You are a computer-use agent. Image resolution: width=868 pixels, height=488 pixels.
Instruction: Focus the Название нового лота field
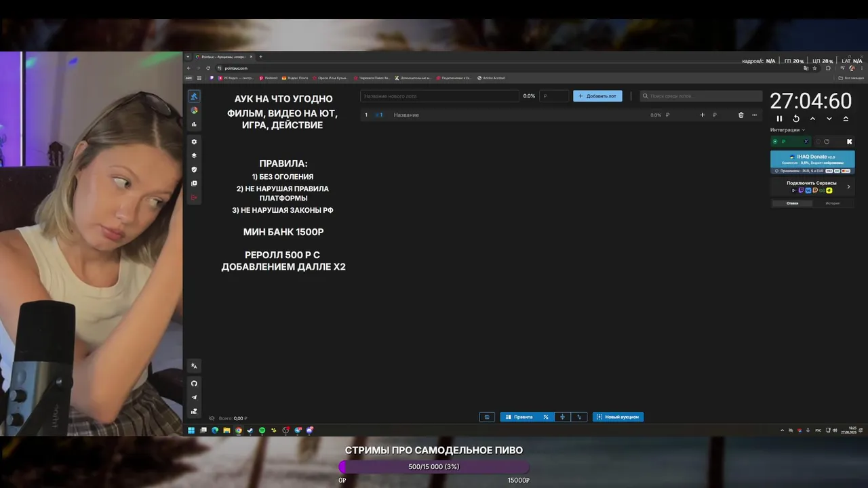click(439, 96)
